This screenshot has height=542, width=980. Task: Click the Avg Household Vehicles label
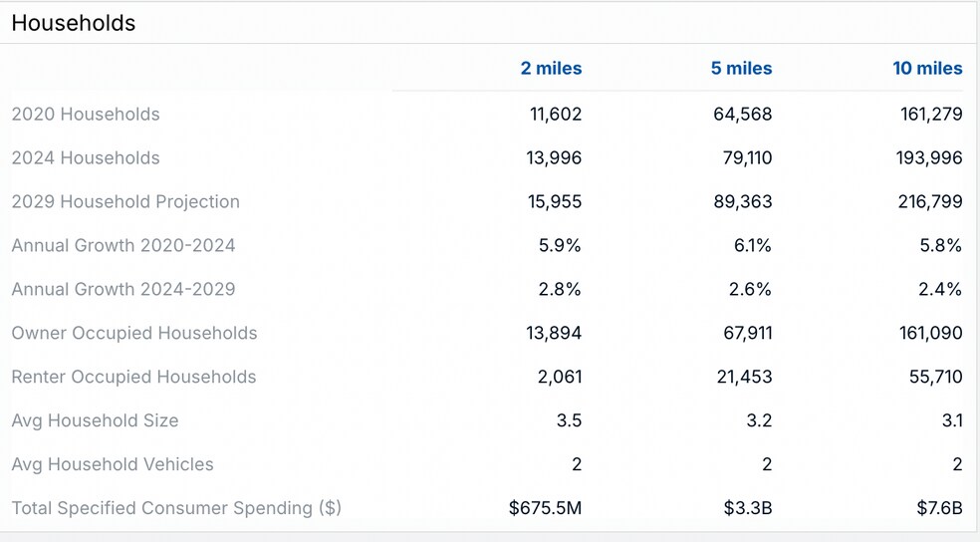click(x=113, y=464)
